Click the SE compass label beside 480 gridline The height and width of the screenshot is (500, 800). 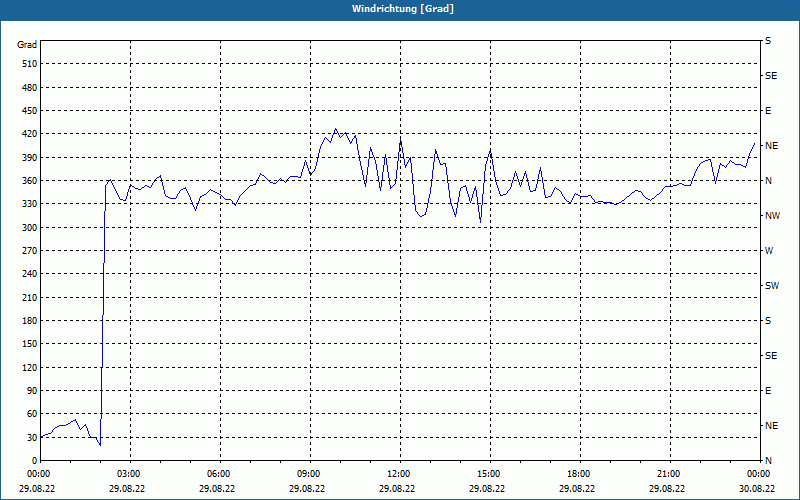click(771, 76)
